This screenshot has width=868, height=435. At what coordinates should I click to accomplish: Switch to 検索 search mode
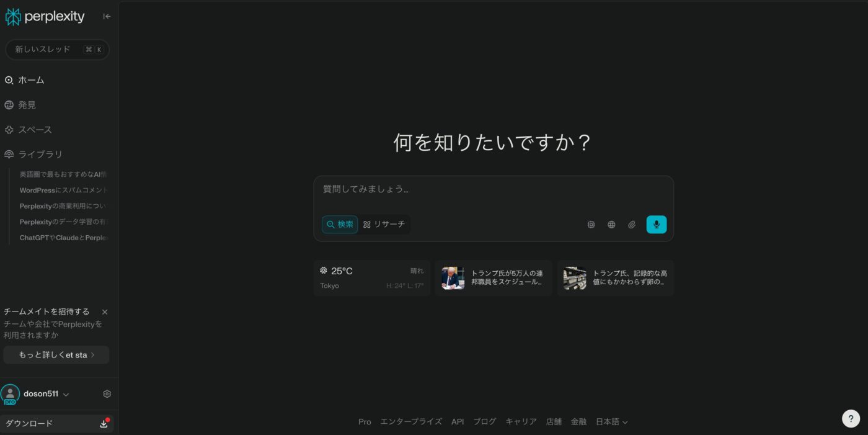point(340,225)
